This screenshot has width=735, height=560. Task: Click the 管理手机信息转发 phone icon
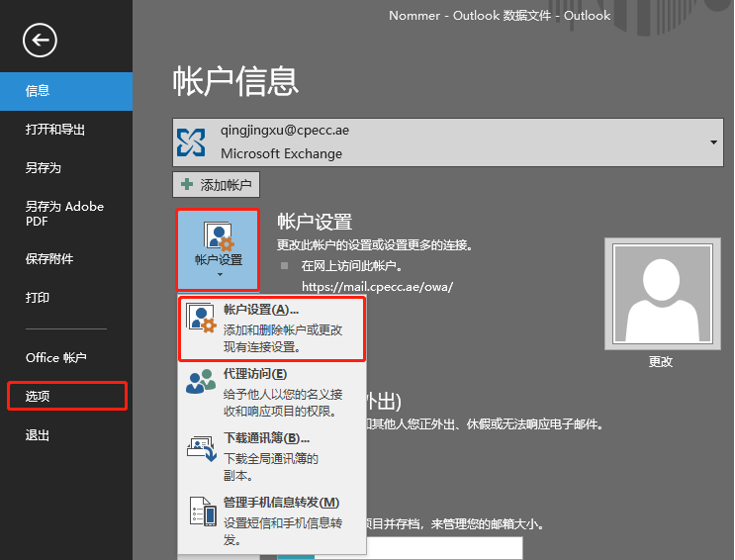coord(203,512)
